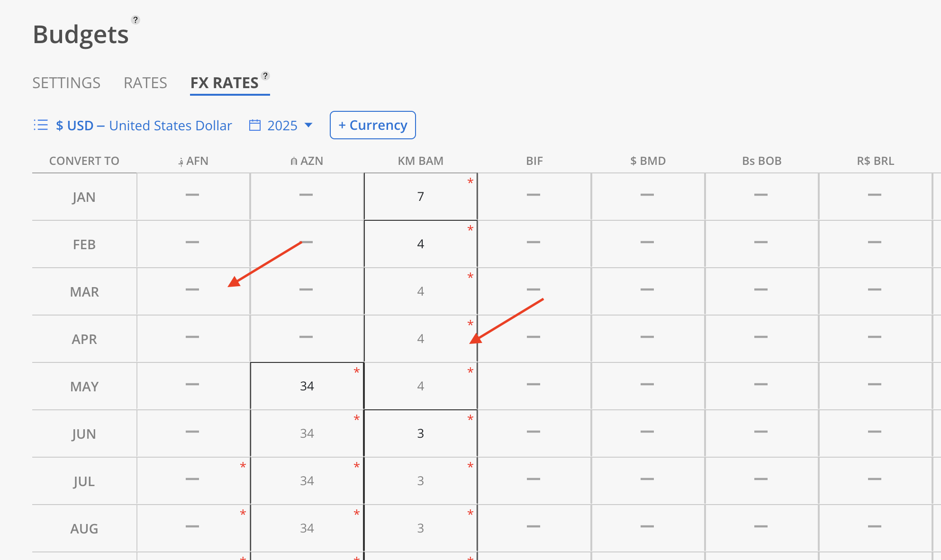Switch to the SETTINGS tab

(x=66, y=83)
